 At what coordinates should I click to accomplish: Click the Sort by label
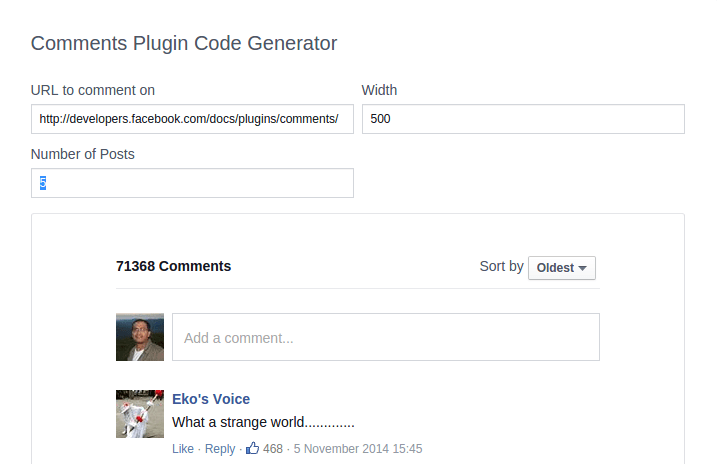pyautogui.click(x=501, y=267)
